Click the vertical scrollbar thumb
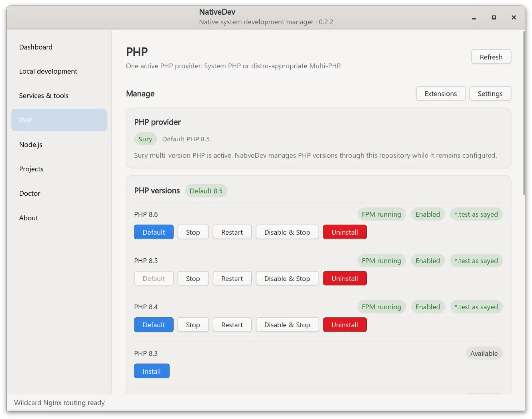532x419 pixels. (524, 113)
